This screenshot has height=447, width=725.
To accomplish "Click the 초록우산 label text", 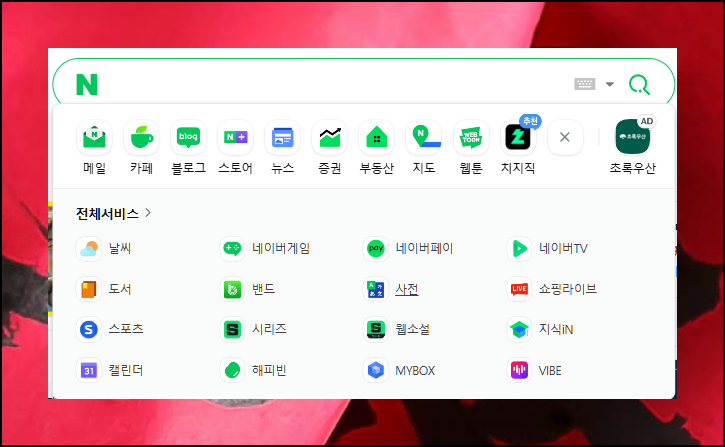I will click(x=633, y=168).
